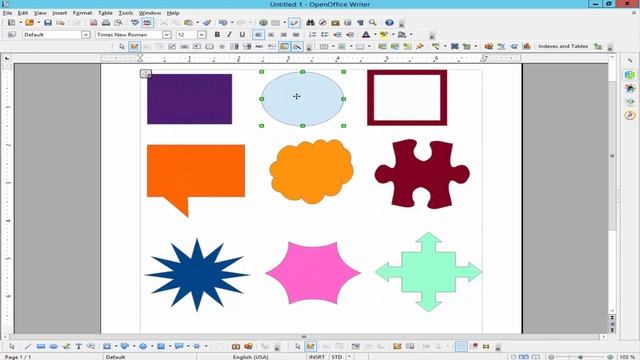Click the Indexes and Tables button
The height and width of the screenshot is (360, 640).
coord(563,47)
